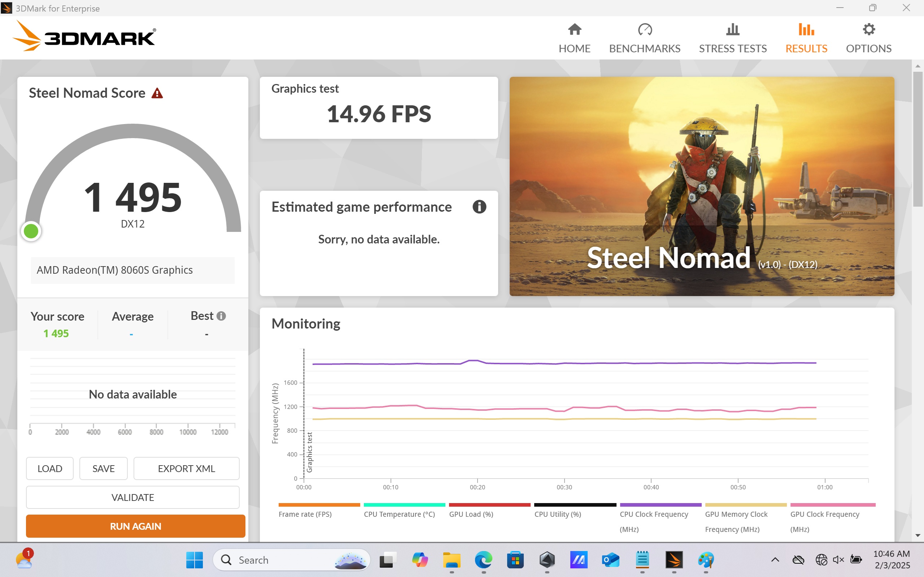Open Benchmarks via the speedometer icon

(x=645, y=30)
